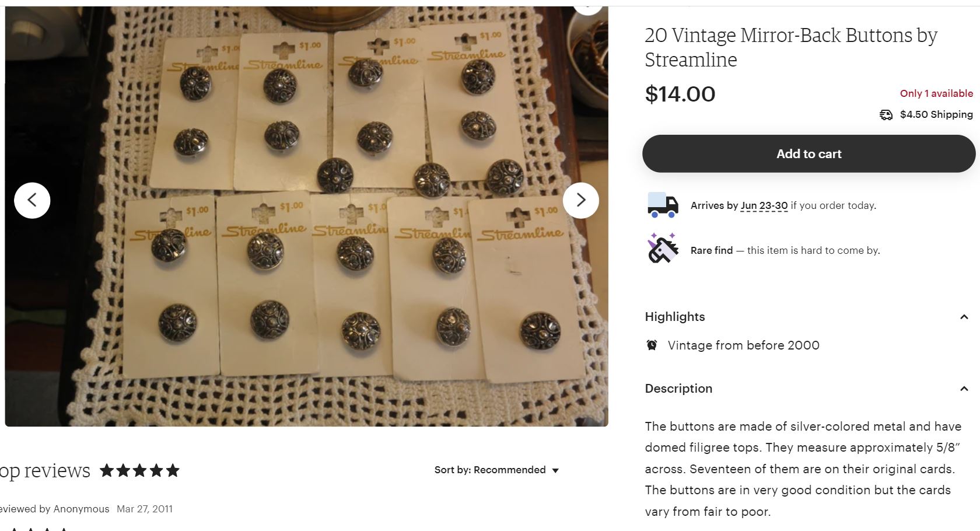Open the Sort by Recommended dropdown

click(496, 470)
